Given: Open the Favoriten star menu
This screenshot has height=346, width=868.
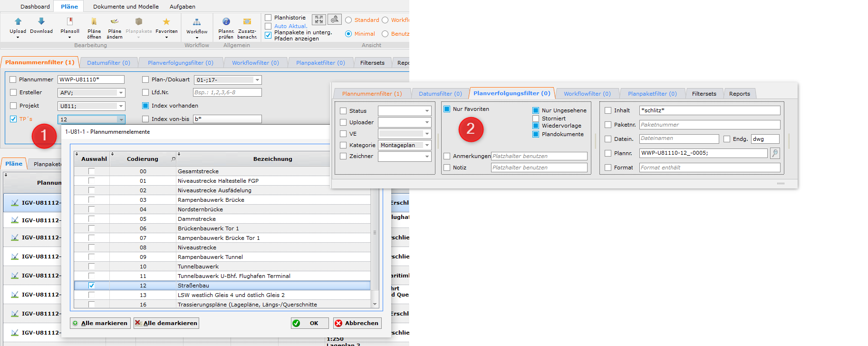Looking at the screenshot, I should 166,22.
